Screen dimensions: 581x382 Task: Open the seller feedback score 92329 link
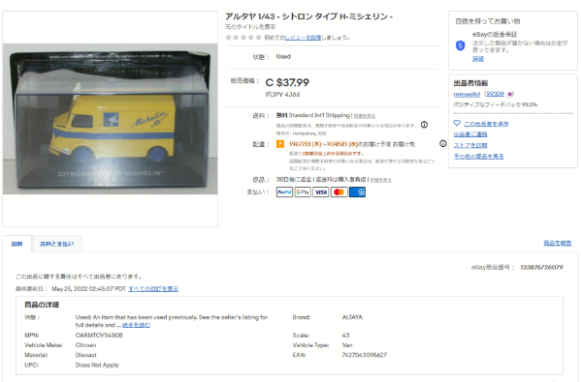click(495, 94)
